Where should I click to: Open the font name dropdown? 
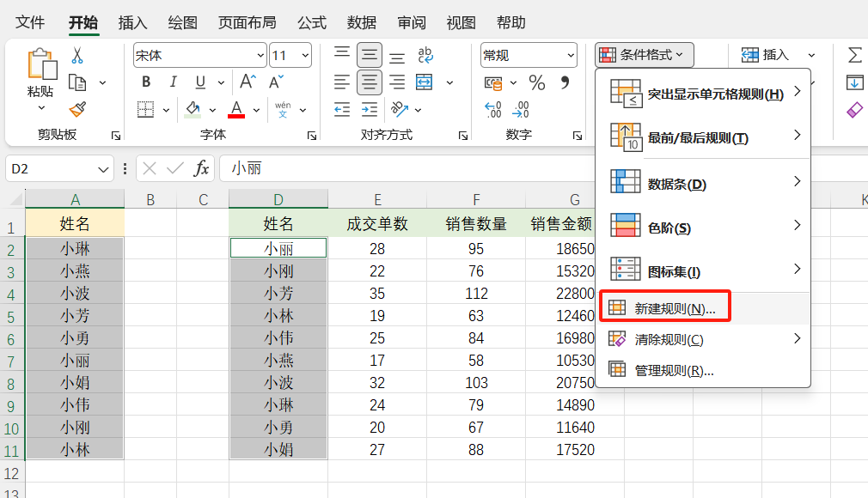pyautogui.click(x=260, y=55)
